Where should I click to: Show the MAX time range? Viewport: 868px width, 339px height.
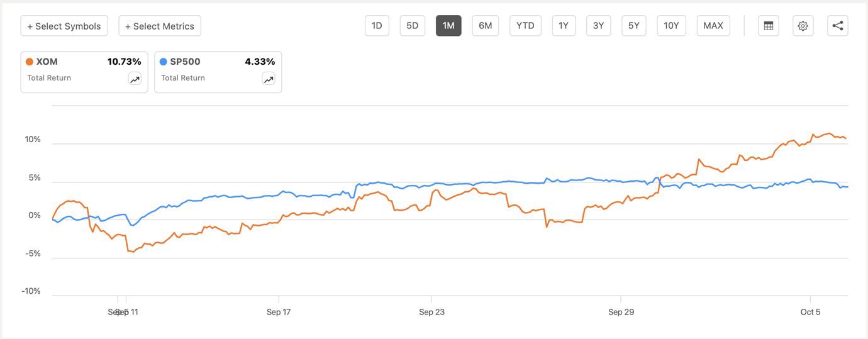point(713,26)
